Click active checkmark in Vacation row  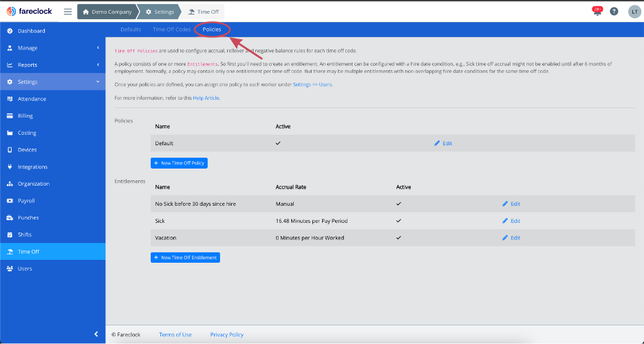[x=399, y=237]
